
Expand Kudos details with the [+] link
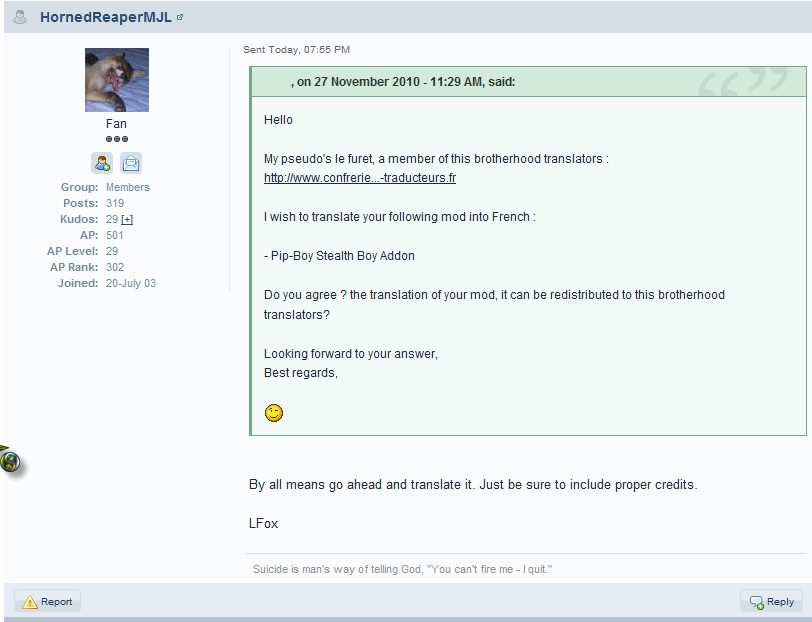(x=127, y=219)
